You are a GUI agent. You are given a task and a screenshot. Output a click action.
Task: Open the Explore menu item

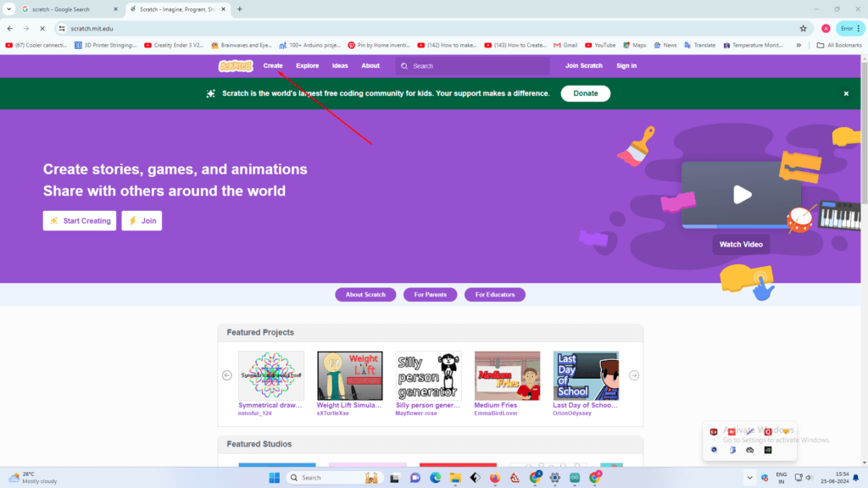click(307, 66)
